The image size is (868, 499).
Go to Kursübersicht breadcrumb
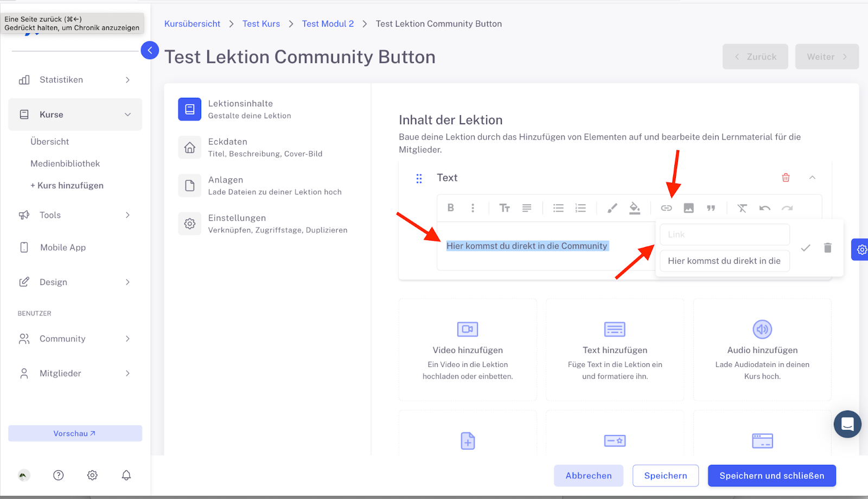click(192, 24)
